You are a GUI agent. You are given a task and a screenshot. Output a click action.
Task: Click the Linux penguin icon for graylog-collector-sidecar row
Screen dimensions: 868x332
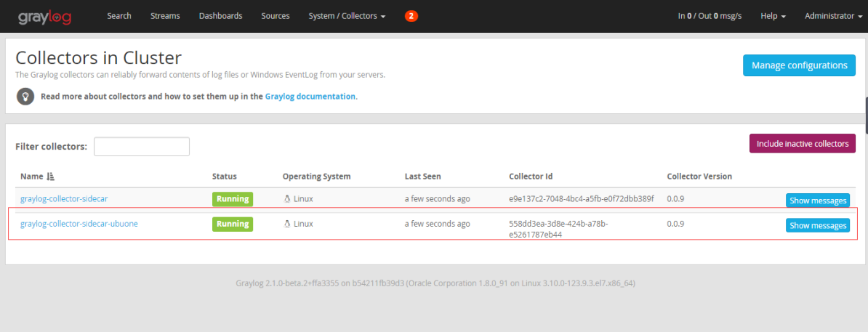(286, 198)
